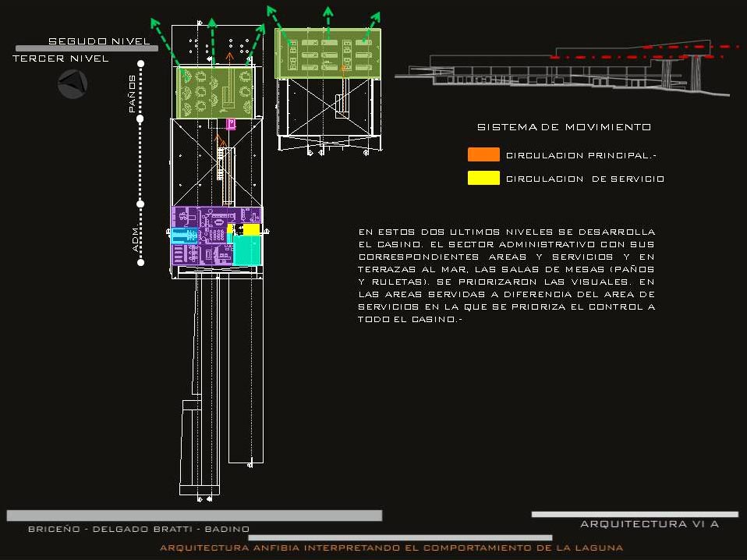Image resolution: width=747 pixels, height=560 pixels.
Task: Click the small magenta element in plan
Action: (x=231, y=124)
